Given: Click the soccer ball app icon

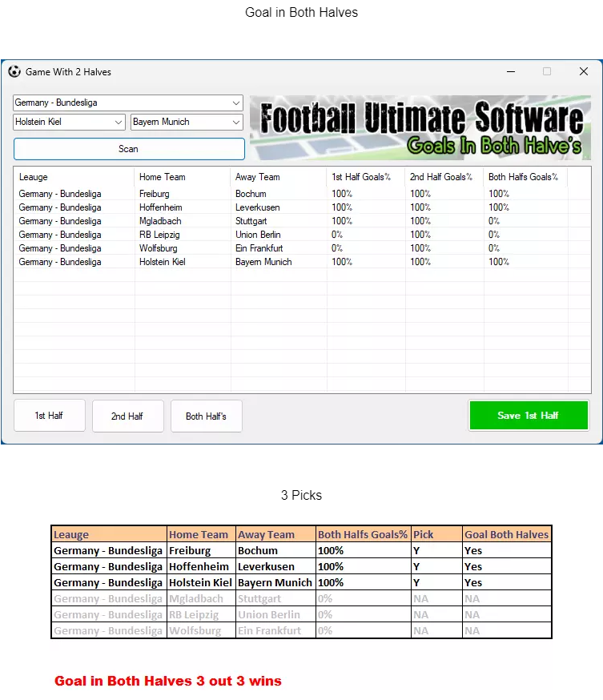Looking at the screenshot, I should coord(14,71).
